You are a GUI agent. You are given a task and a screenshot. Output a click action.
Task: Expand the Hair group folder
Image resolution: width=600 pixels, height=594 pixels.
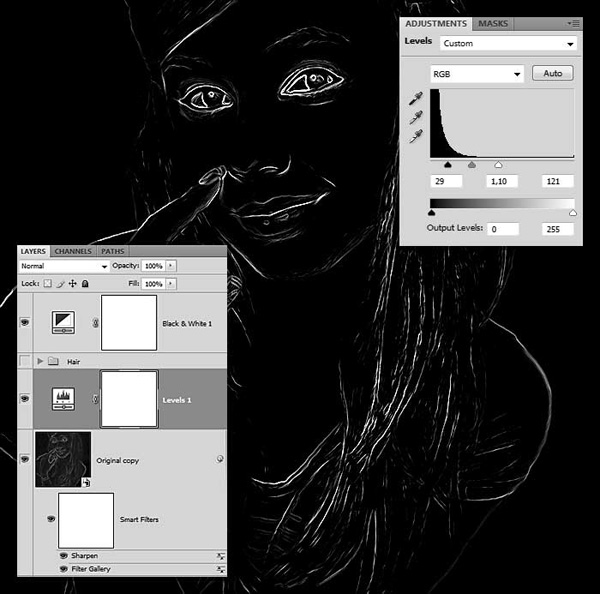pos(40,361)
